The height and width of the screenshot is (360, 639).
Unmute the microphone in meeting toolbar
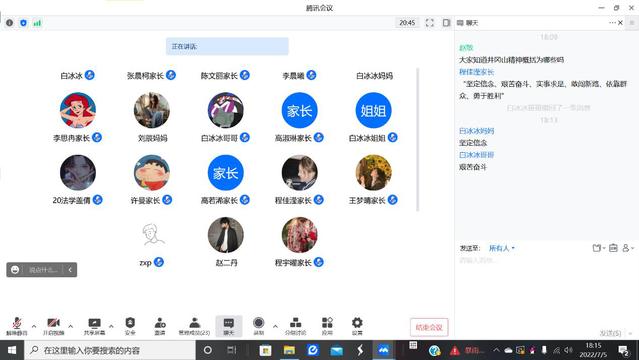click(x=16, y=326)
